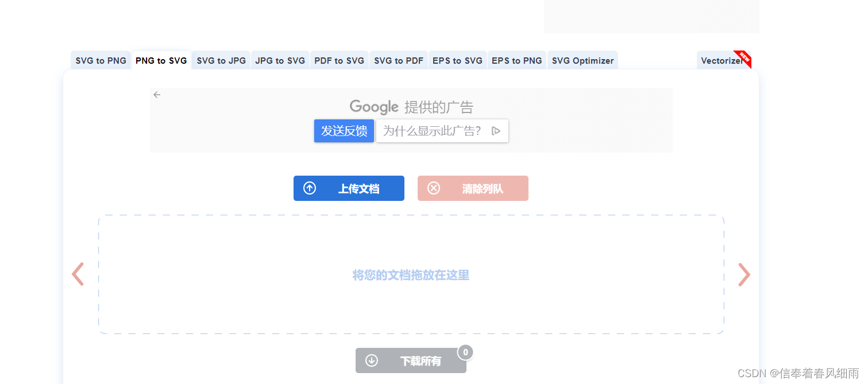Switch to the PNG to SVG tab

coord(161,60)
